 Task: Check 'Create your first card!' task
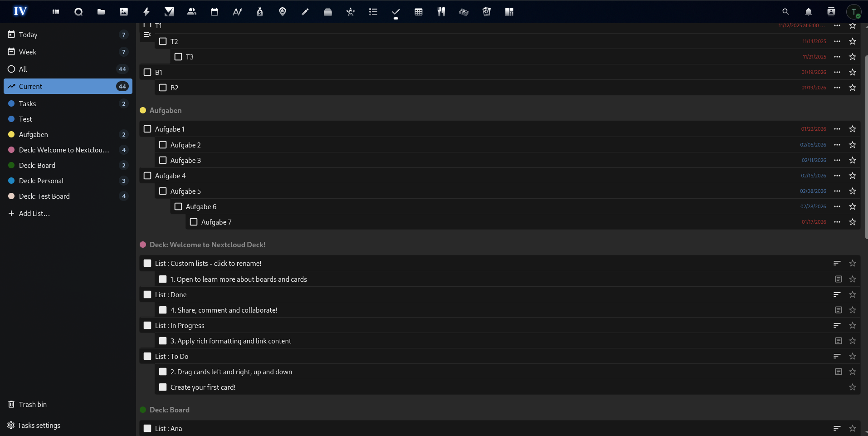[x=162, y=387]
